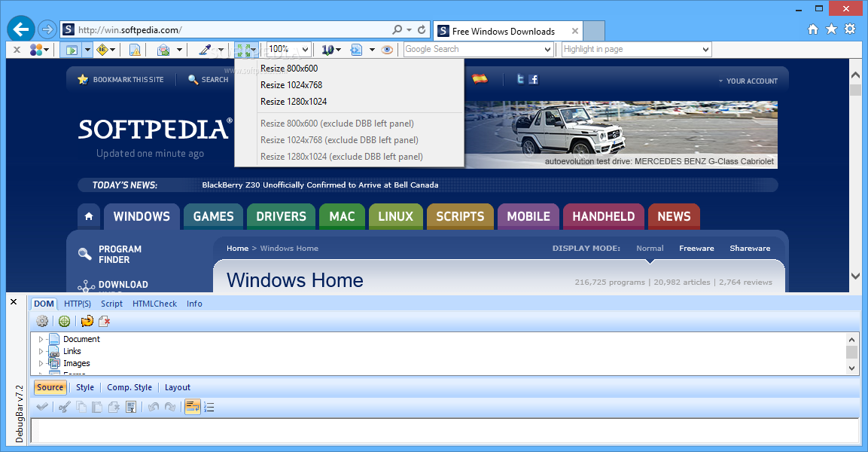868x452 pixels.
Task: Choose Resize 1024x768 menu entry
Action: point(349,84)
